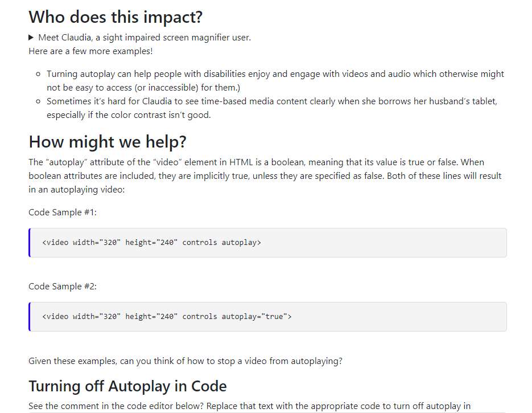Click the 'Turning off Autoplay in Code' heading
Screen dimensions: 532x413
point(127,386)
